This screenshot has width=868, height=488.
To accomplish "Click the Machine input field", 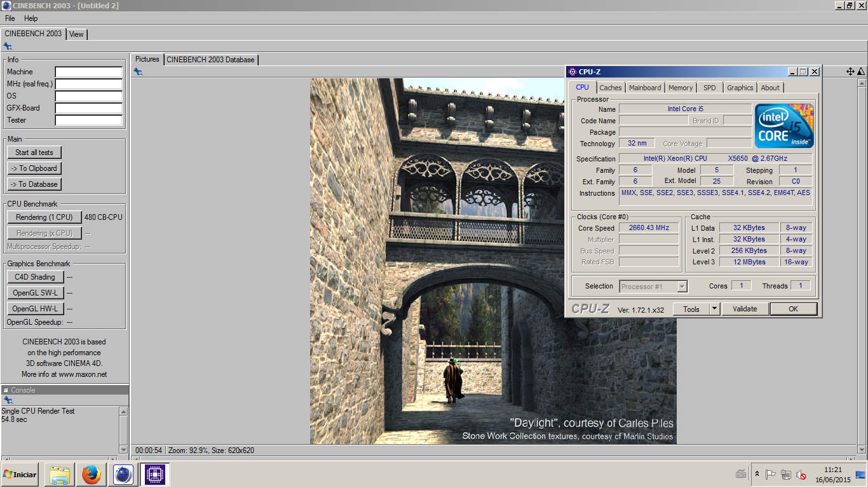I will (x=89, y=72).
